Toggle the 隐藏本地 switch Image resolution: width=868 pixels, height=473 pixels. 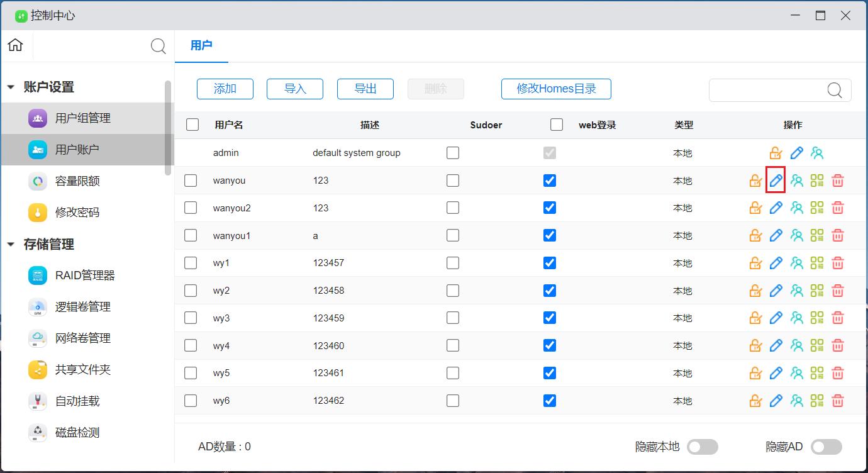[702, 447]
